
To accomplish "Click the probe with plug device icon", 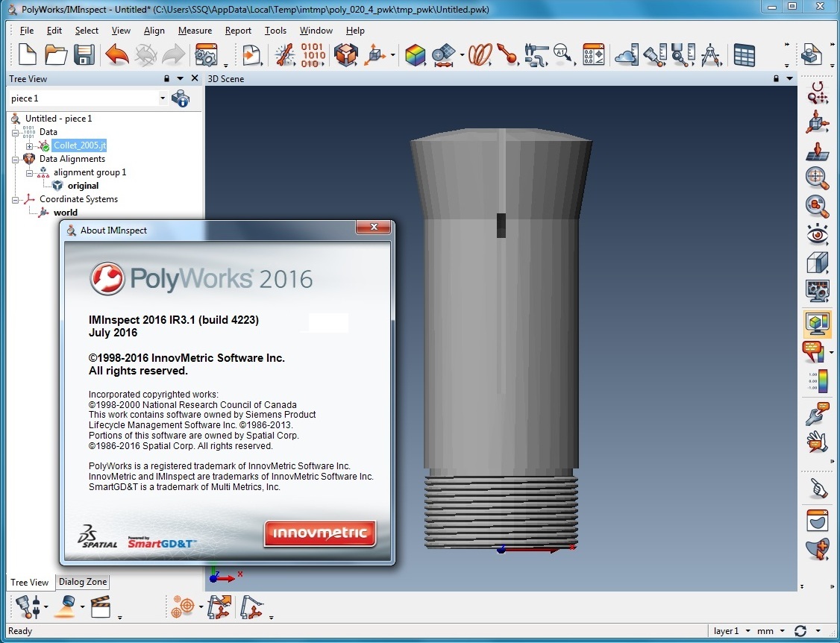I will click(28, 607).
